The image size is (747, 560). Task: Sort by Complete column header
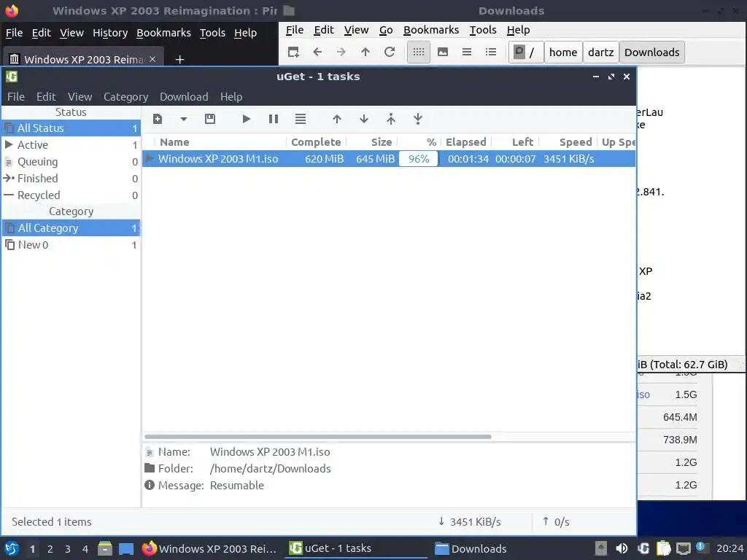click(316, 142)
